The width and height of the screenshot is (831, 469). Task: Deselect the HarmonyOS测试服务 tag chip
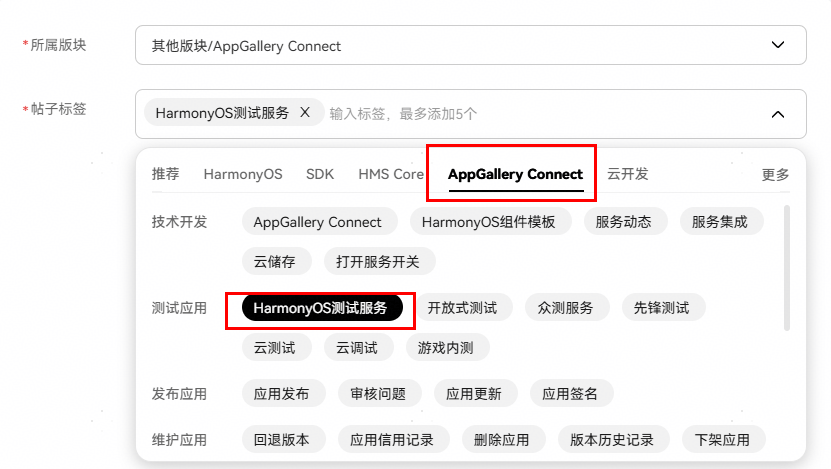(x=322, y=308)
